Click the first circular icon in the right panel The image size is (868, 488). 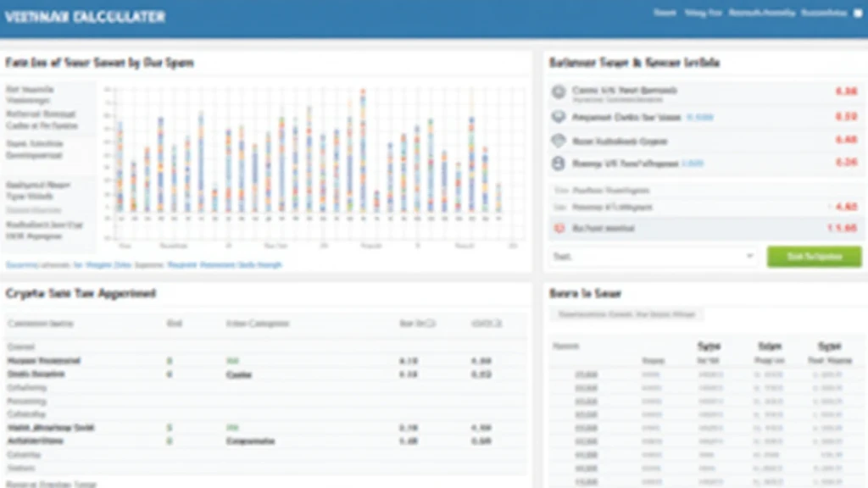pos(558,91)
